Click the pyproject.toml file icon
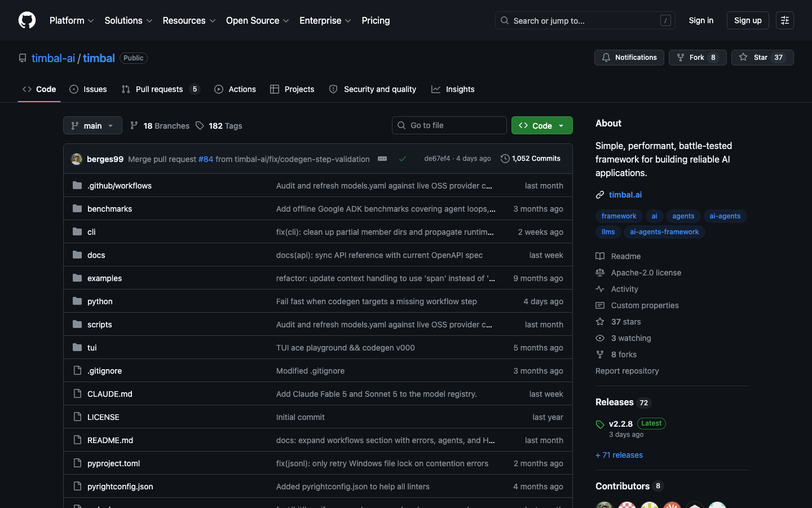The height and width of the screenshot is (508, 812). [77, 463]
